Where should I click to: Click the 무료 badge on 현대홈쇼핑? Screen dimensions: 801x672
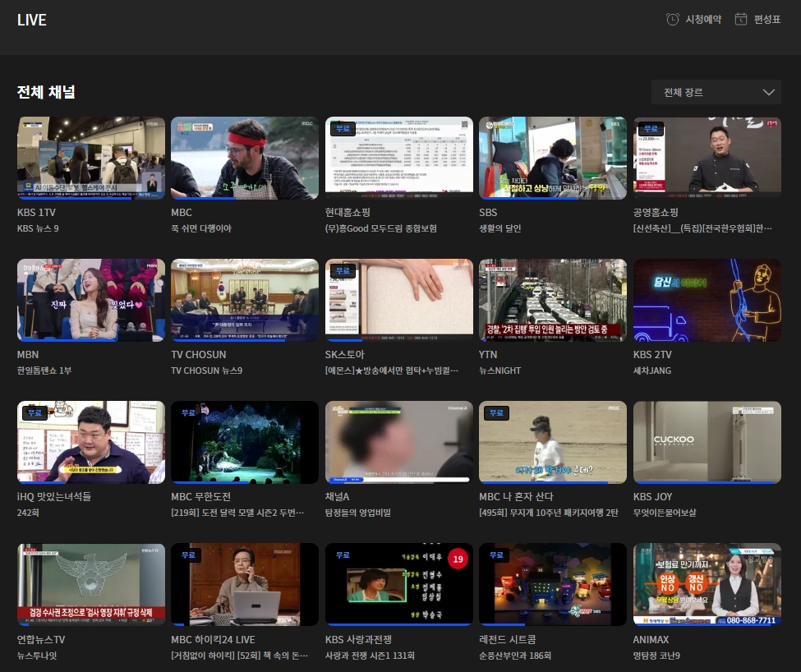(343, 129)
